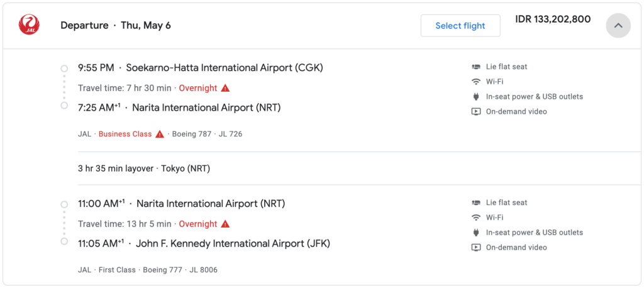Click the Business Class warning triangle icon
The image size is (644, 288).
point(160,134)
